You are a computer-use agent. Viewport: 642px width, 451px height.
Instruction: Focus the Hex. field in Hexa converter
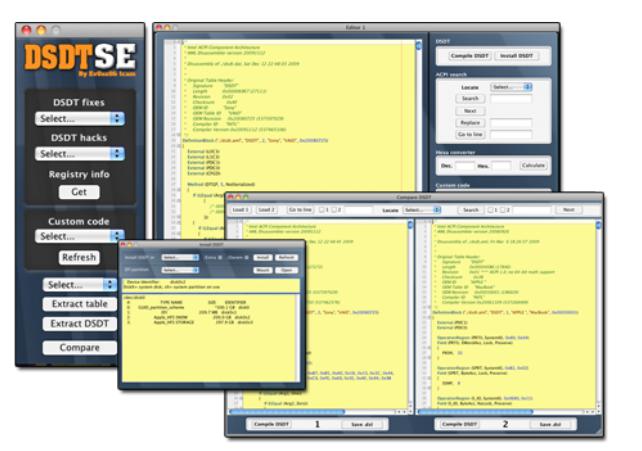pos(501,166)
